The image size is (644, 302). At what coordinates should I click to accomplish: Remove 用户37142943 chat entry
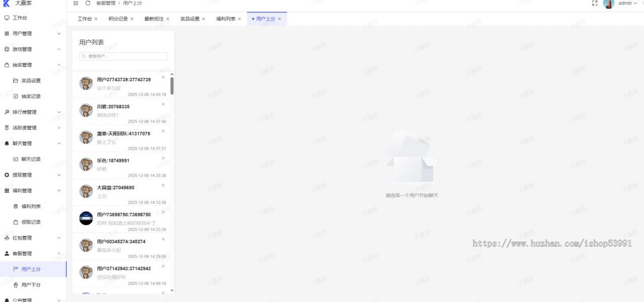[x=163, y=266]
